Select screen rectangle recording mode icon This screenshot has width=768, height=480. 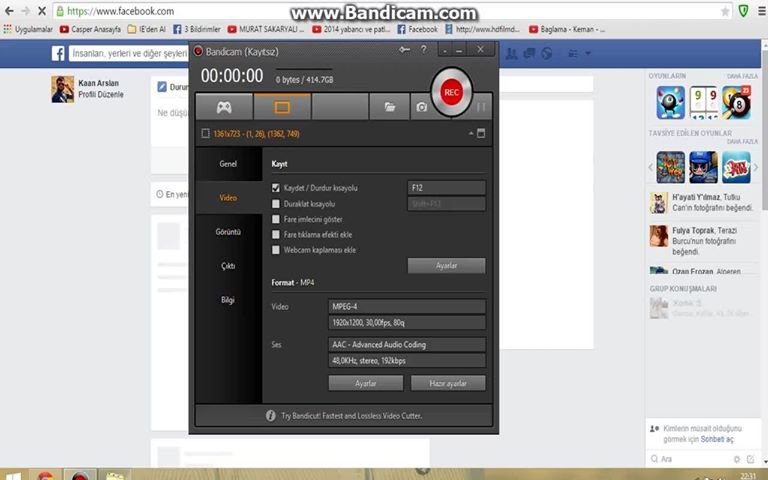coord(282,107)
